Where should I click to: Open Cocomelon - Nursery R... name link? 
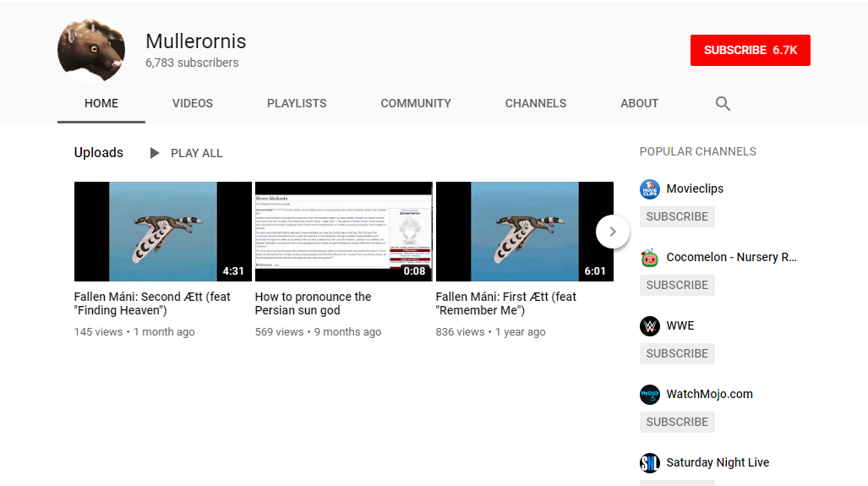click(x=731, y=258)
